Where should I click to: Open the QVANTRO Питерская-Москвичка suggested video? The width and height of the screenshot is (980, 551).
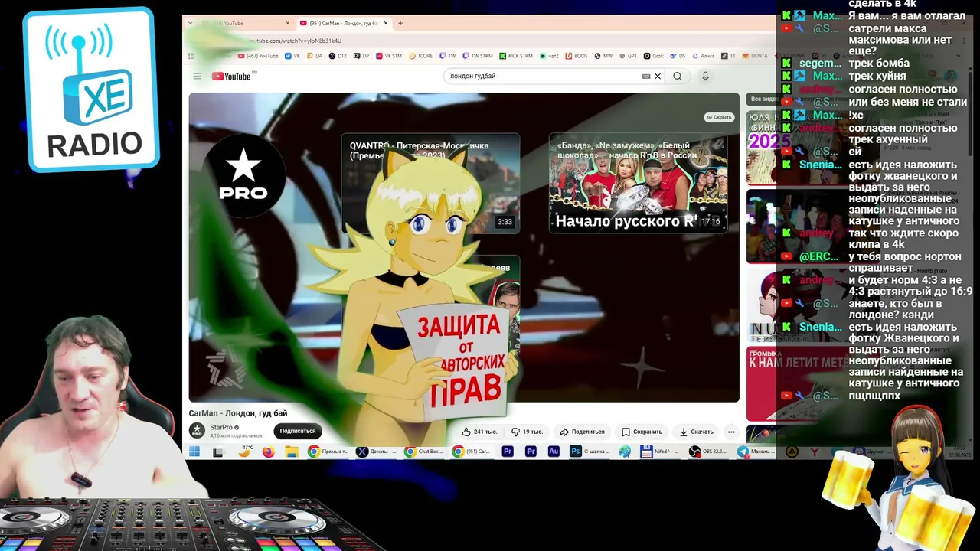[430, 184]
